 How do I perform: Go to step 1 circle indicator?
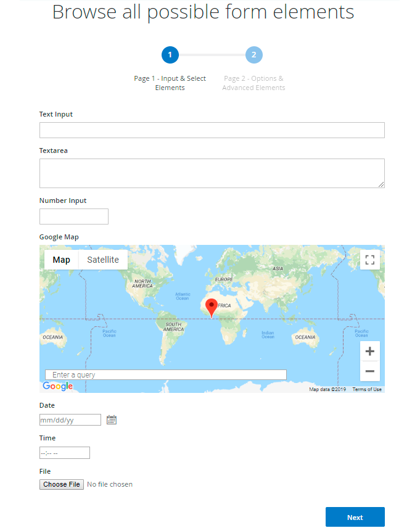(x=170, y=55)
